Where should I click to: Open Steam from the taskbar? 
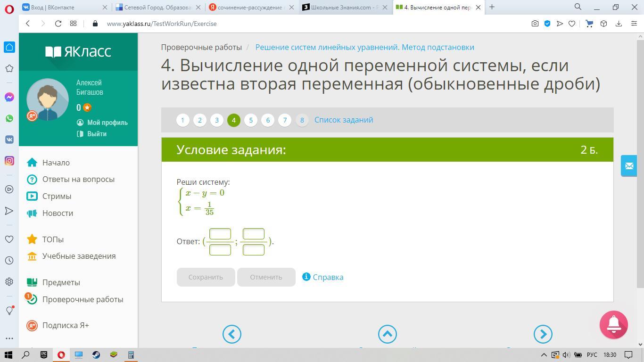coord(96,354)
